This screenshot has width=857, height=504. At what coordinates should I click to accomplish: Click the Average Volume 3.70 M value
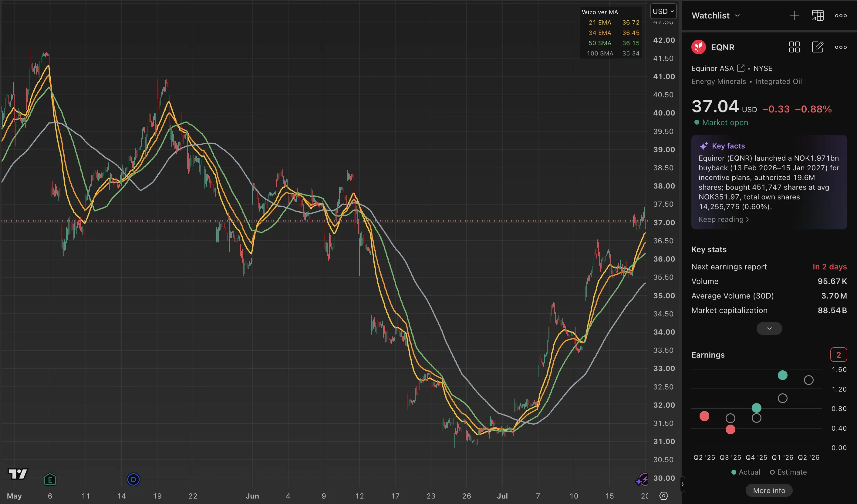(x=834, y=296)
